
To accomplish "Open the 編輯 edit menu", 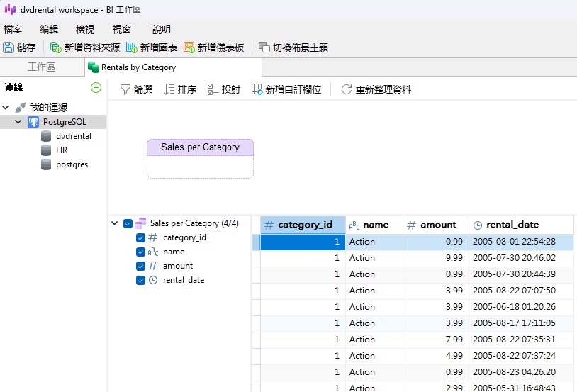I will pyautogui.click(x=49, y=30).
